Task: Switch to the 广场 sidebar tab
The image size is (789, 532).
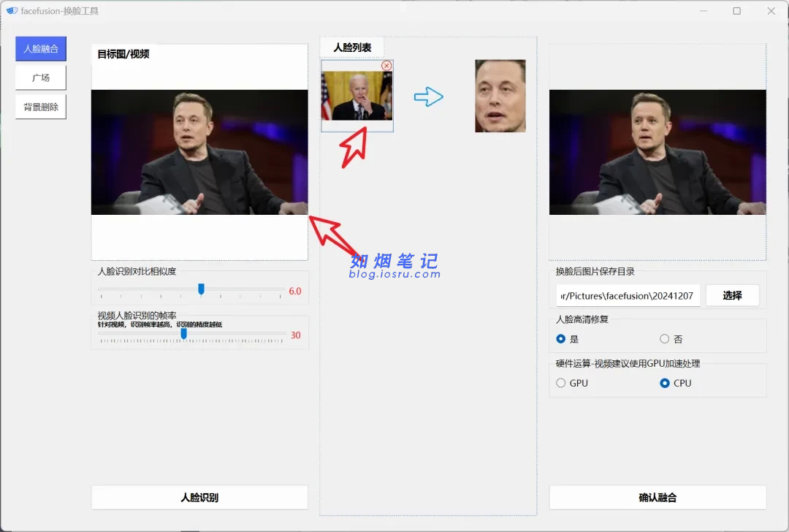Action: tap(41, 77)
